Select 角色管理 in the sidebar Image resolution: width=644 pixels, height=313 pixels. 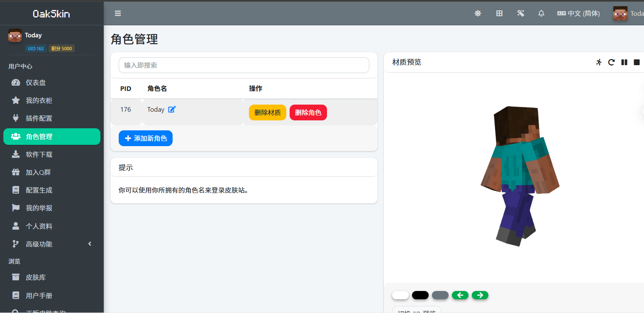pos(52,137)
